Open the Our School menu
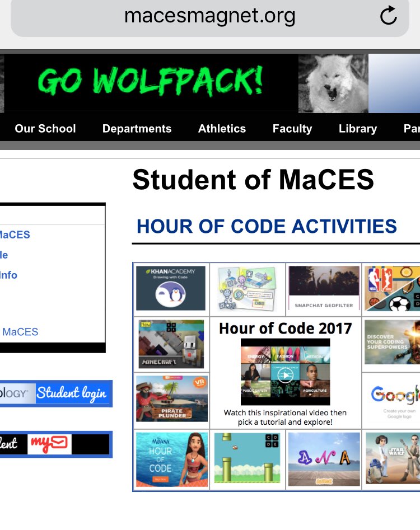Image resolution: width=420 pixels, height=530 pixels. 45,129
